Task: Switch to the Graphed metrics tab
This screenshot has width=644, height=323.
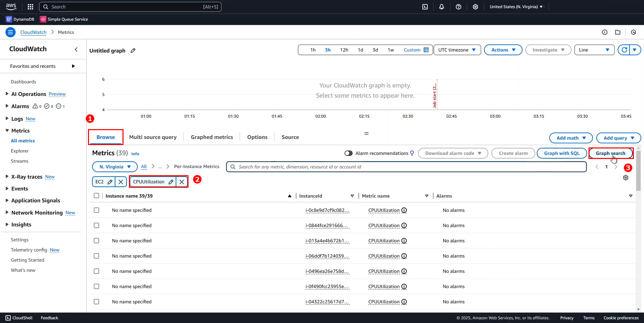Action: 212,137
